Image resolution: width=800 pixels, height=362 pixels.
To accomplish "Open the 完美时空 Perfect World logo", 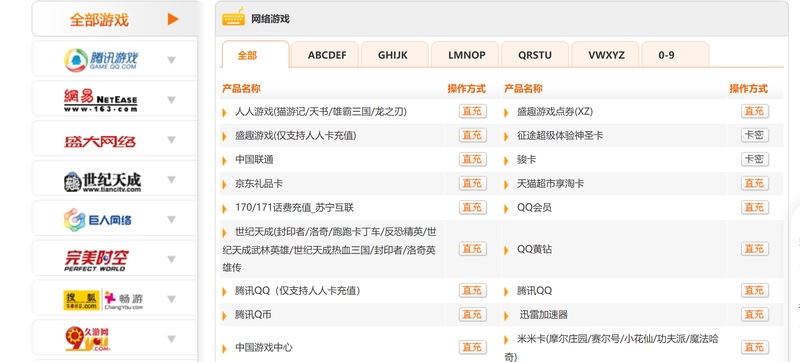I will click(x=96, y=260).
